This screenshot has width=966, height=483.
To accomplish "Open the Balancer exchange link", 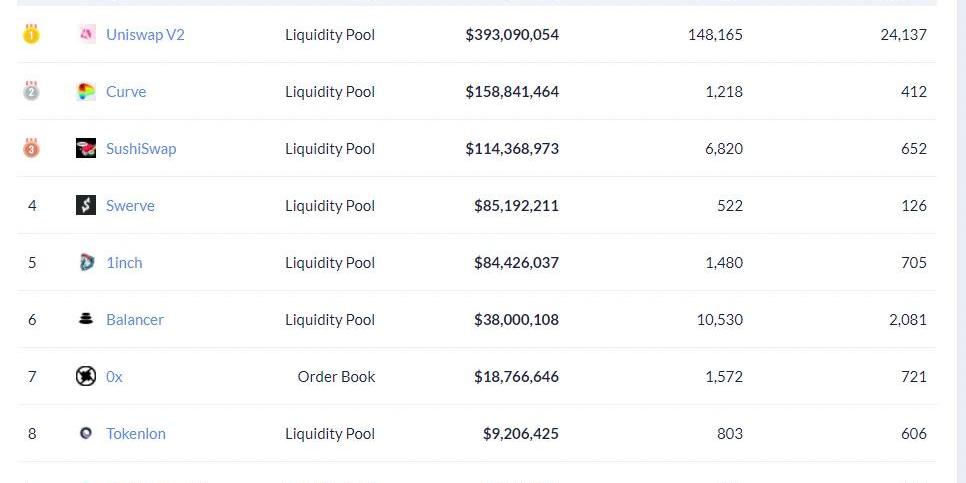I will pos(135,320).
